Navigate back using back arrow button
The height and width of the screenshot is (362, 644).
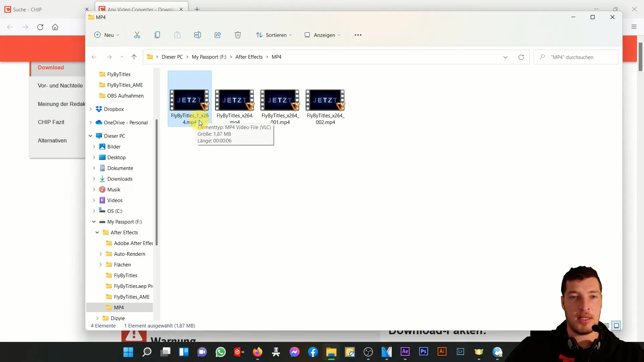coord(93,57)
